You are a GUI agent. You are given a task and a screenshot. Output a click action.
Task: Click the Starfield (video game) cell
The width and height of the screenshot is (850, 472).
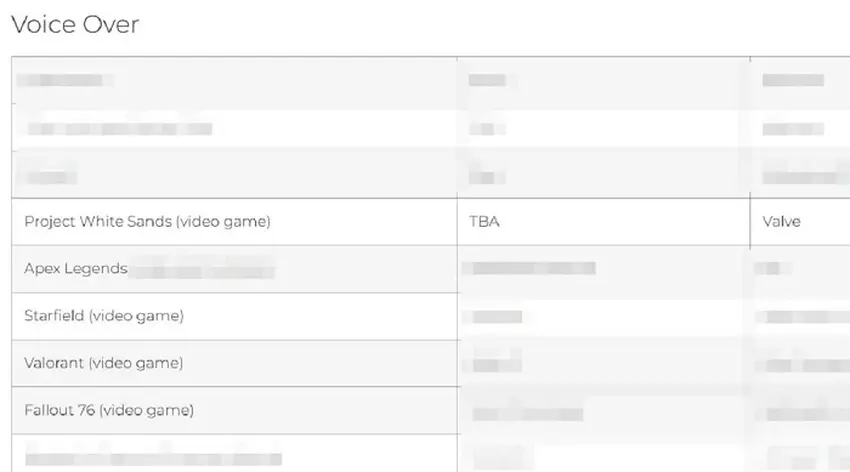pos(104,316)
